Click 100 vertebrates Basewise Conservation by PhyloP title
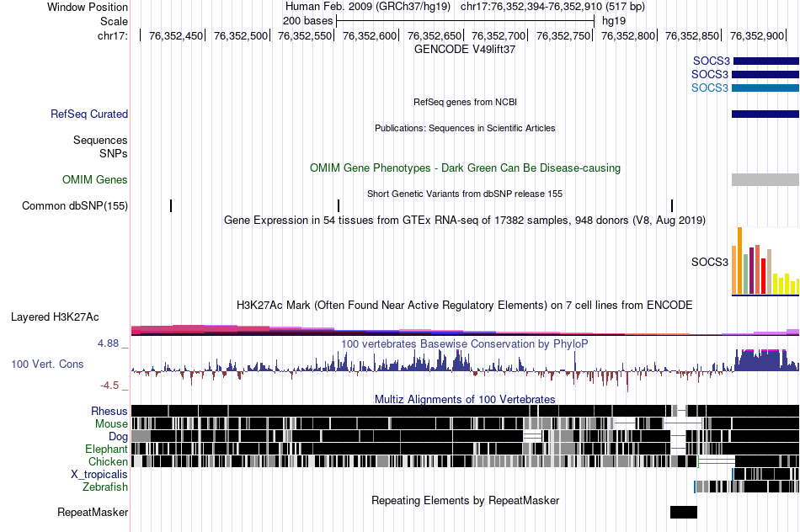800x532 pixels. click(x=465, y=343)
